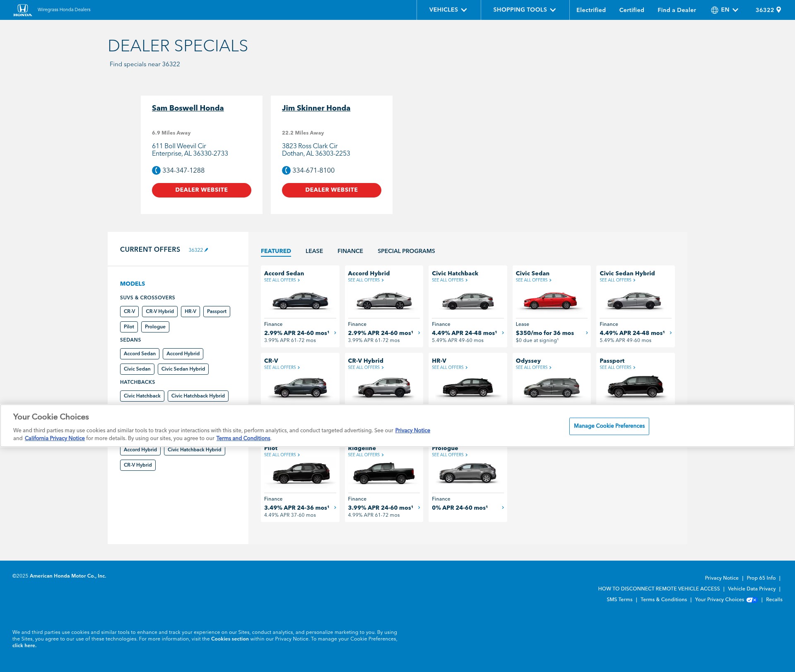
Task: Open Certified in the top navigation
Action: tap(631, 10)
